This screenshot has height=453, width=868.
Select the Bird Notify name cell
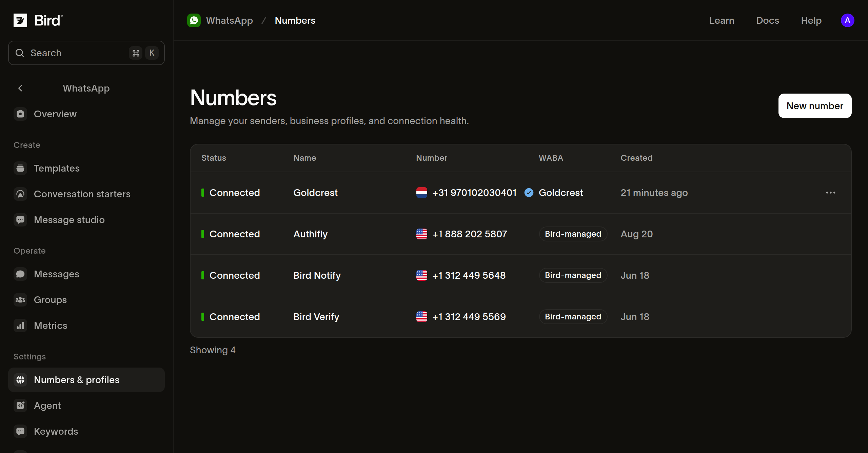pos(317,275)
